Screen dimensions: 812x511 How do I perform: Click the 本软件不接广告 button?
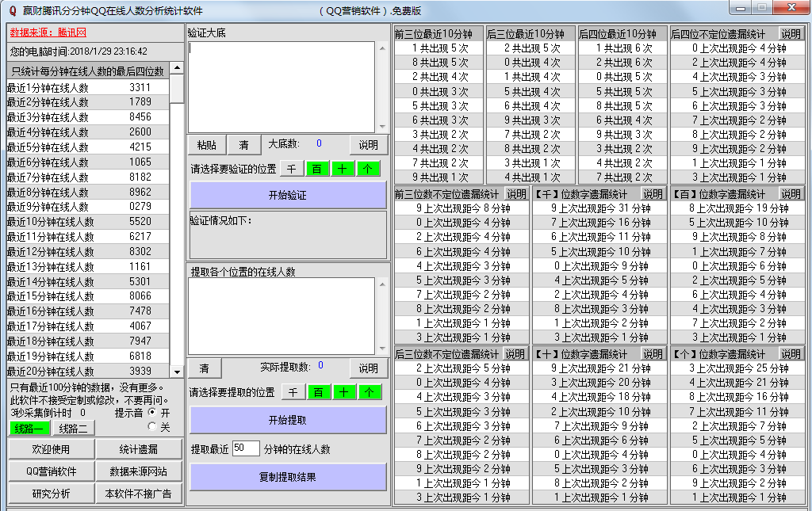click(139, 494)
